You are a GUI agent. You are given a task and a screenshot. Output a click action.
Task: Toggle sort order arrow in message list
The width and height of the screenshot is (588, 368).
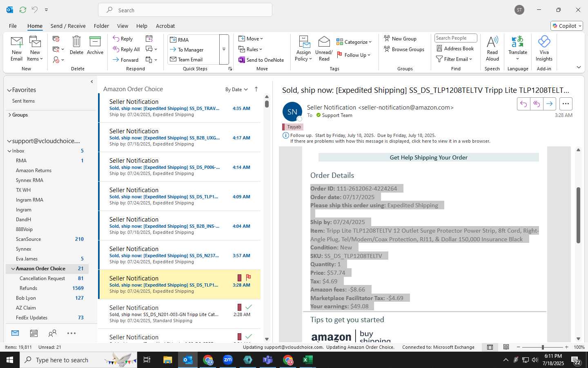click(256, 89)
